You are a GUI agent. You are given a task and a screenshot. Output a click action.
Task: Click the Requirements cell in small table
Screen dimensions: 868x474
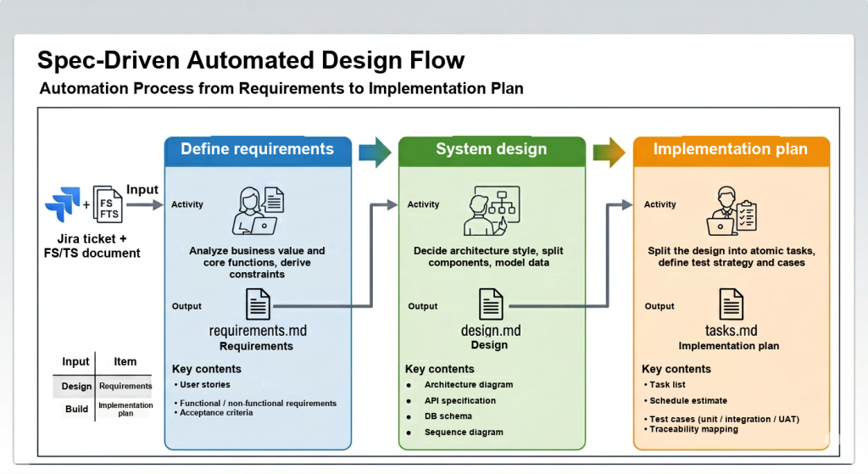pyautogui.click(x=125, y=386)
